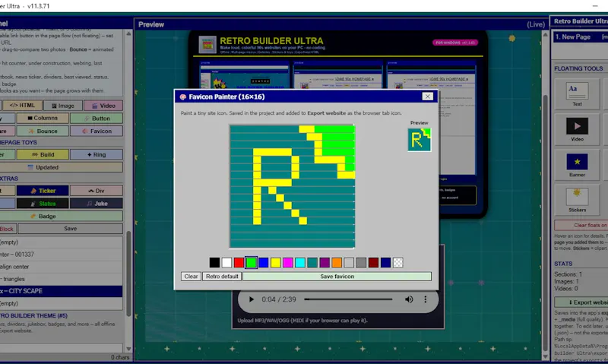
Task: Select the blue color swatch
Action: (263, 262)
